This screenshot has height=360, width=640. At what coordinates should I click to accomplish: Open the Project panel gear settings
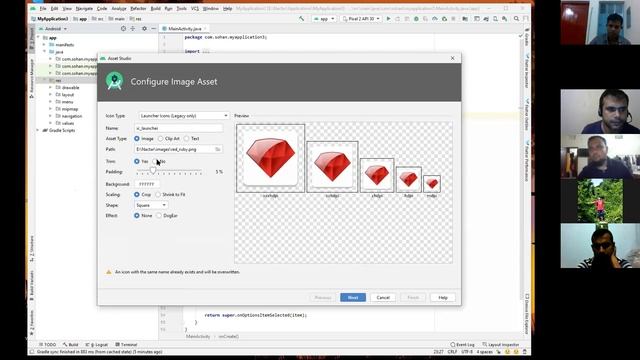point(144,29)
